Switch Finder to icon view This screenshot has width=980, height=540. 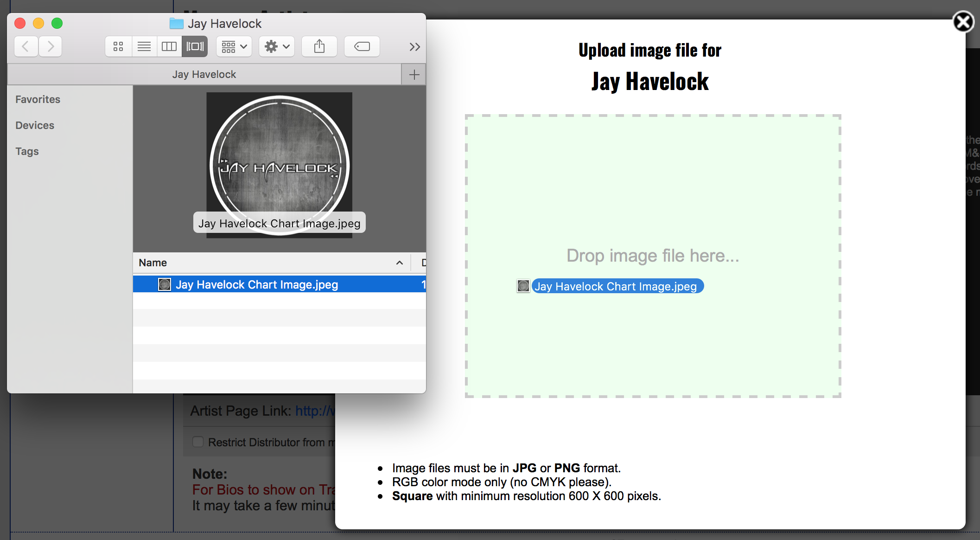(118, 46)
